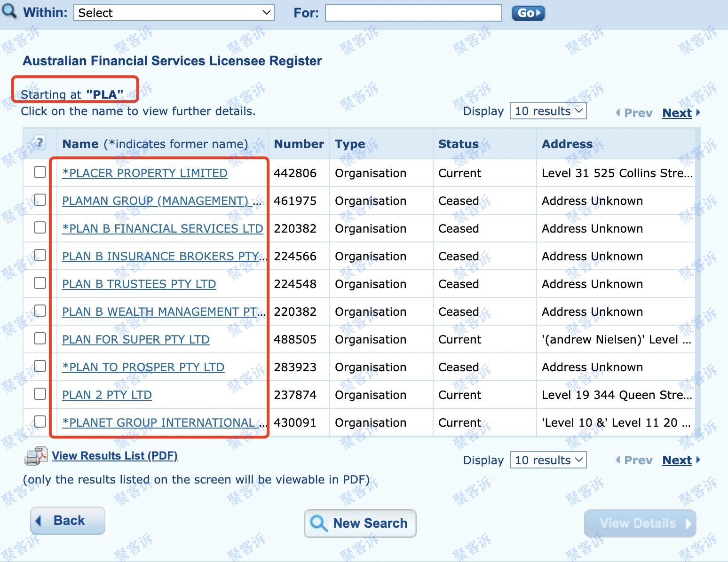This screenshot has height=562, width=728.
Task: Open PLAN FOR SUPER PTY LTD link
Action: [x=136, y=339]
